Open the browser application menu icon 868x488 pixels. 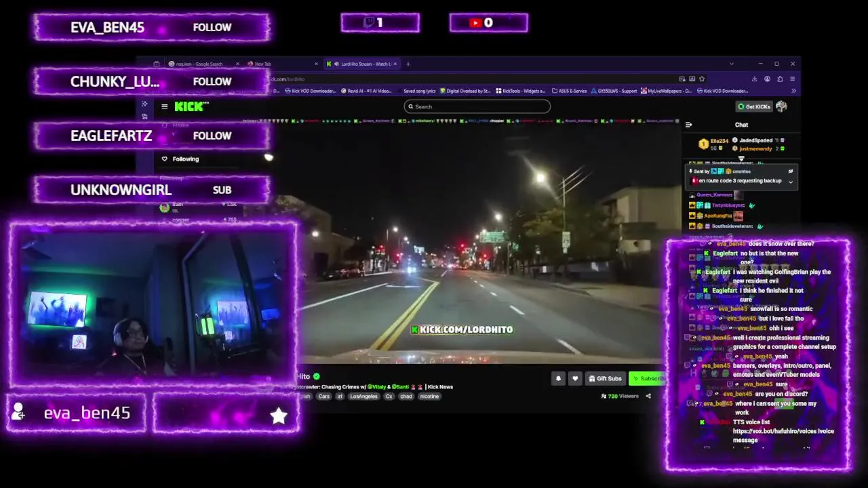792,79
